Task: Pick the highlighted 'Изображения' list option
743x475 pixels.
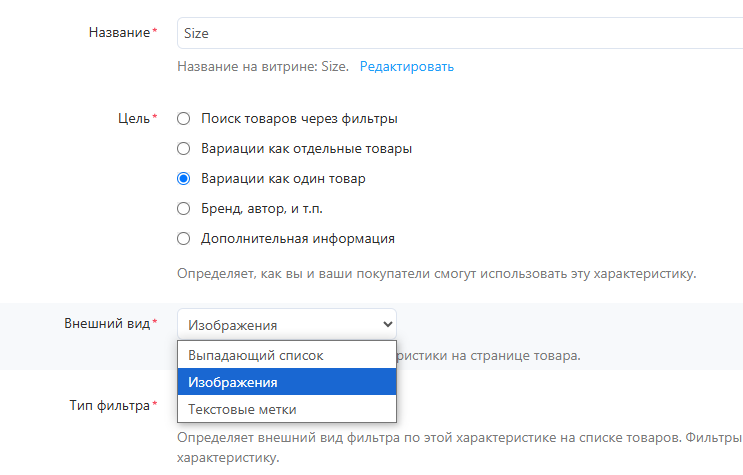Action: point(287,382)
